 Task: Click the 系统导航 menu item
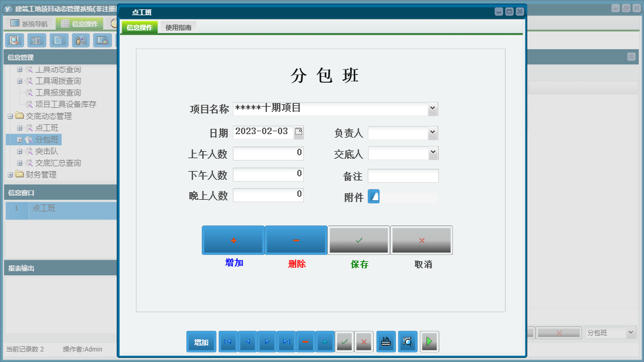(34, 23)
